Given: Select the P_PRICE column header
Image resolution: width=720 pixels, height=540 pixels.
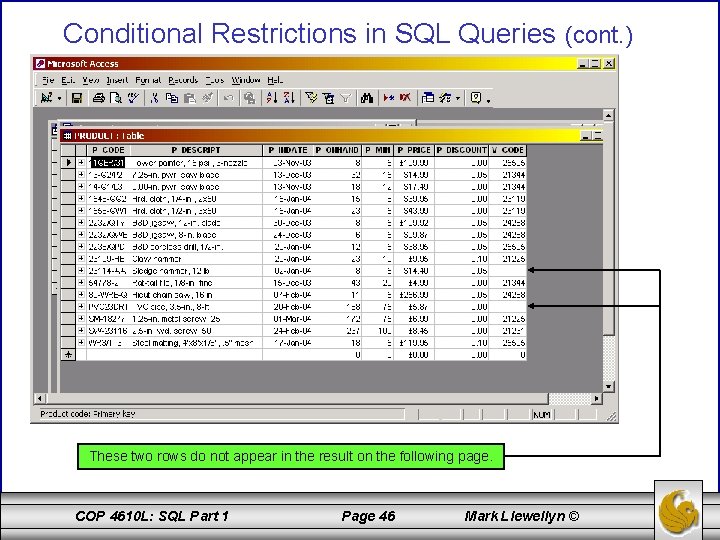Looking at the screenshot, I should tap(413, 150).
